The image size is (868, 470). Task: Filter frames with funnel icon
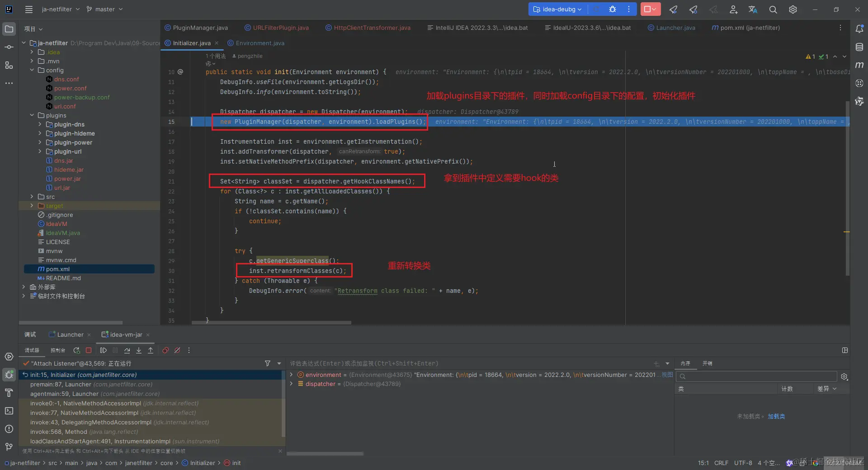268,363
